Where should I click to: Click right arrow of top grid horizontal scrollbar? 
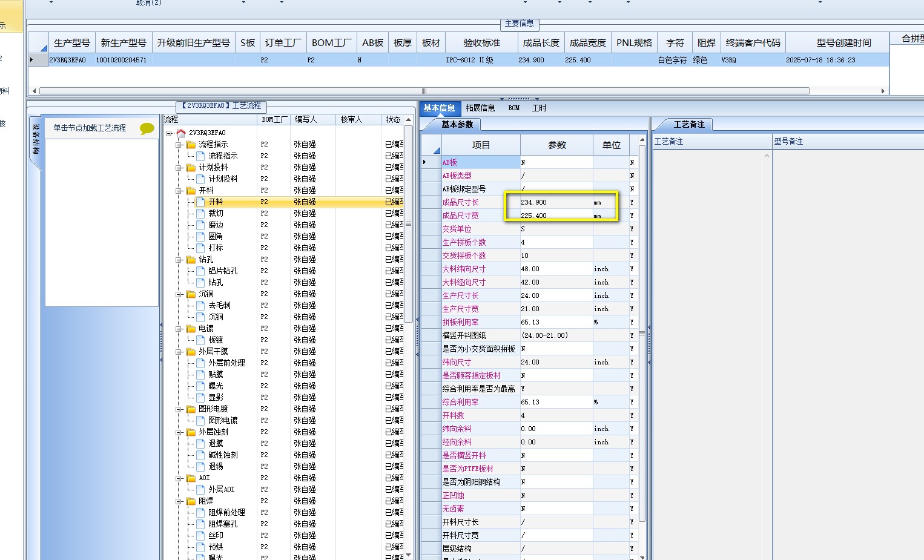coord(883,91)
